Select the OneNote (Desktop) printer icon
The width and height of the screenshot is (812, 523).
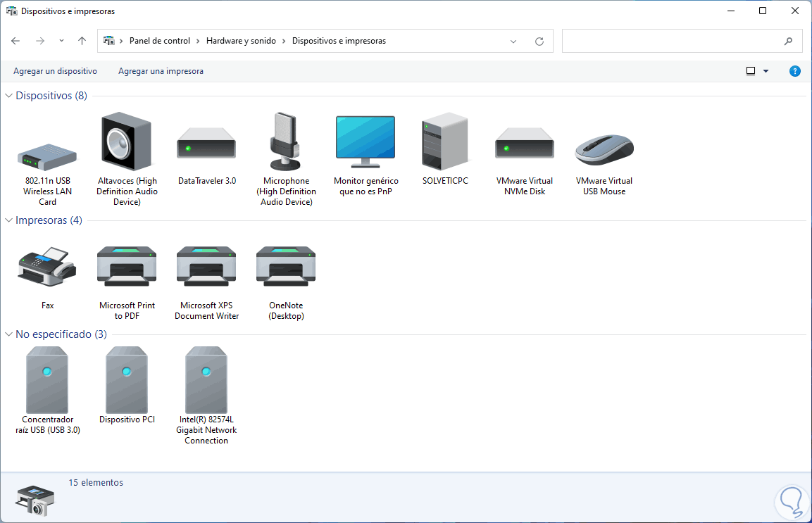coord(286,266)
